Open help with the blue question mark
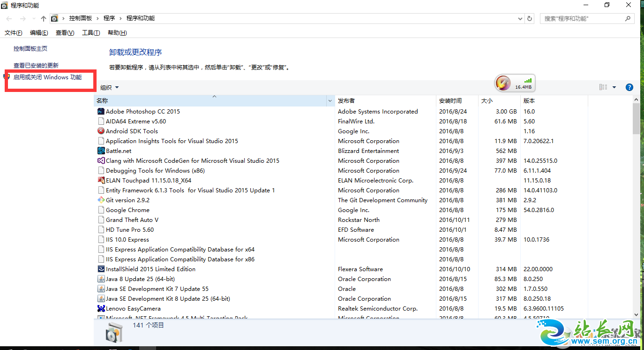 (629, 87)
